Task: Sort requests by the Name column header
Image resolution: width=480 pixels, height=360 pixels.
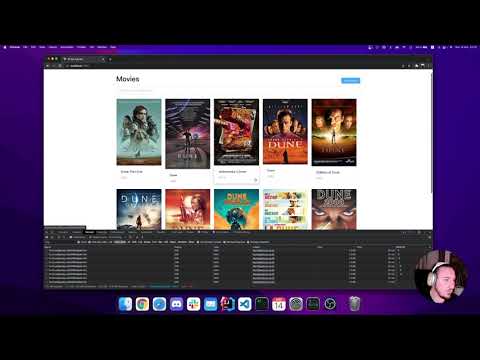Action: (48, 247)
